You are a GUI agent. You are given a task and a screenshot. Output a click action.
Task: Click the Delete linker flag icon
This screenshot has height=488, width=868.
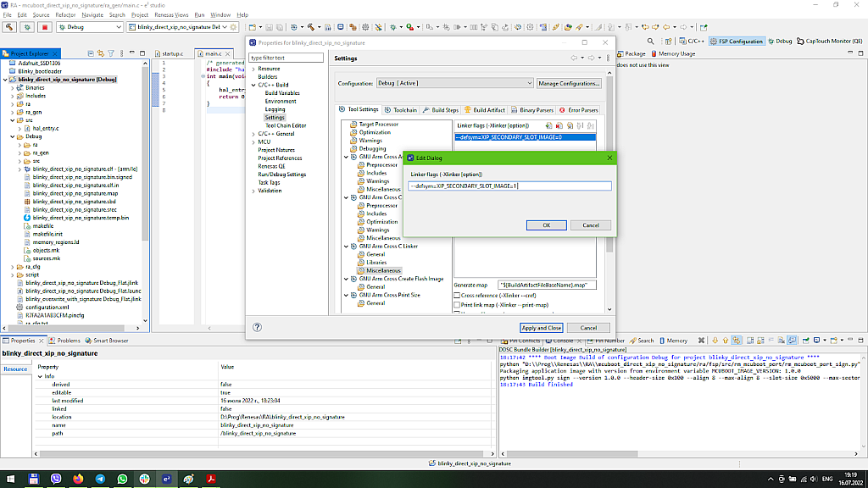point(560,125)
